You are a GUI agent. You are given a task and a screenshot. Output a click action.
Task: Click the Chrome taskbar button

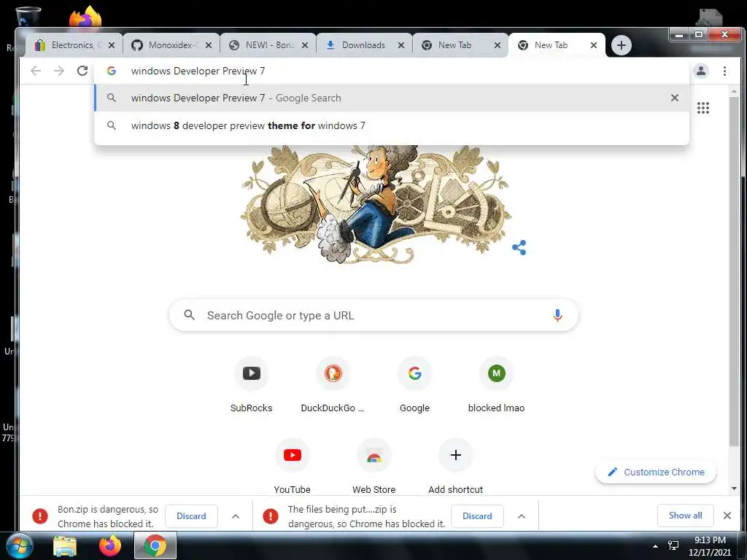(x=155, y=545)
